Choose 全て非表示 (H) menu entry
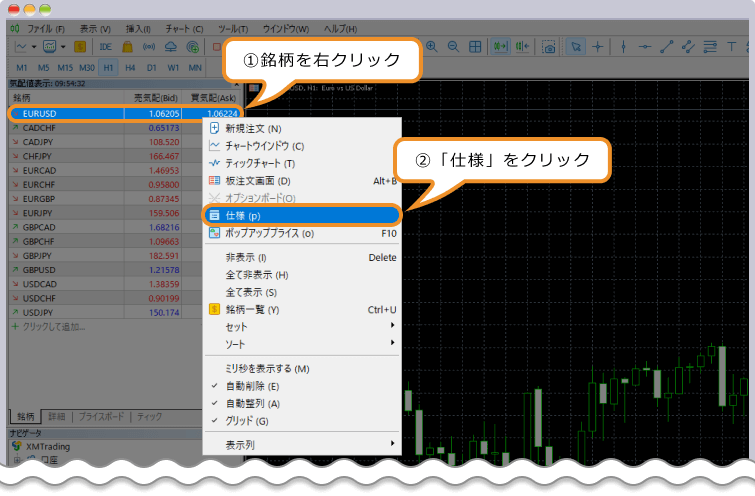Image resolution: width=755 pixels, height=496 pixels. 302,274
